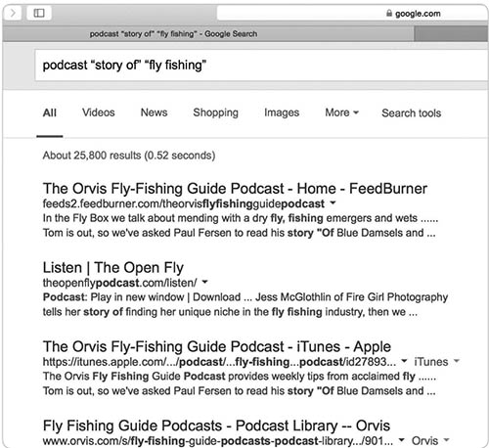489x448 pixels.
Task: Select the Shopping results tab
Action: tap(215, 112)
